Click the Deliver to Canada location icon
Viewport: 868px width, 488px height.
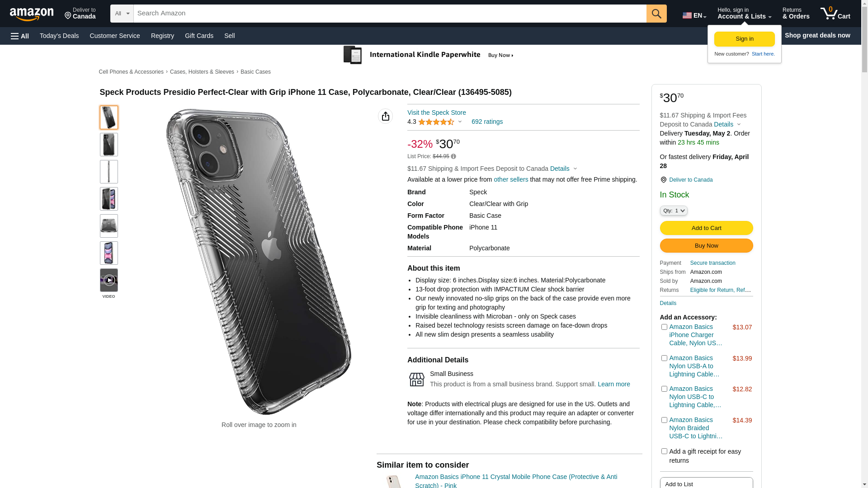point(664,180)
